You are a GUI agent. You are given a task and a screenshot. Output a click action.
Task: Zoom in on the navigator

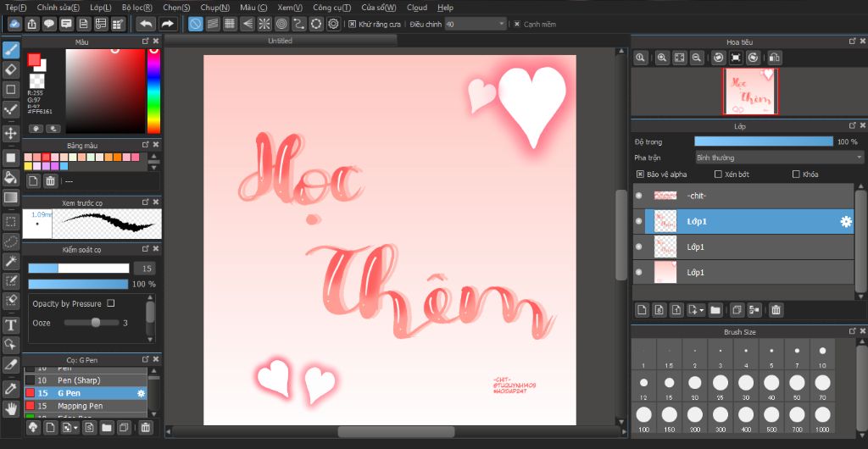(661, 58)
